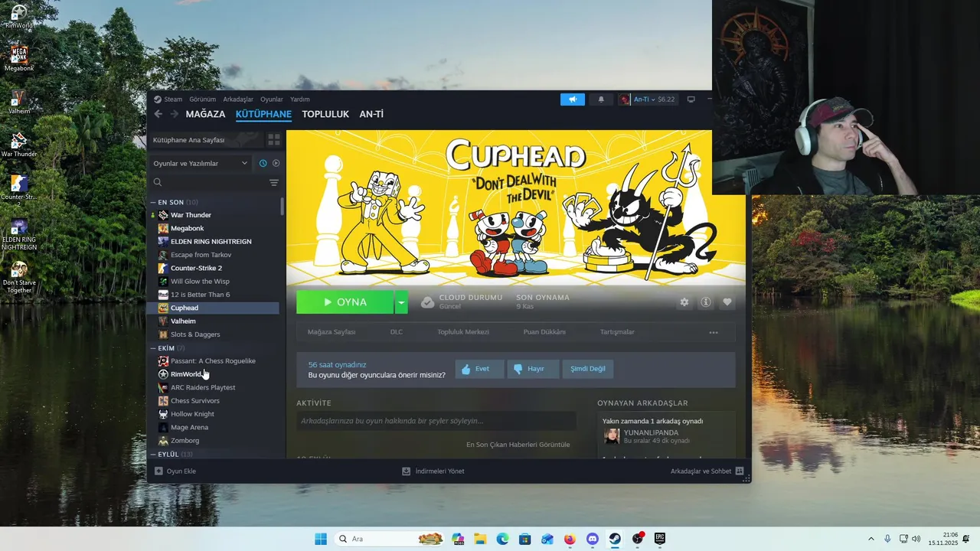Click the activity post input field
The image size is (980, 551).
point(436,421)
